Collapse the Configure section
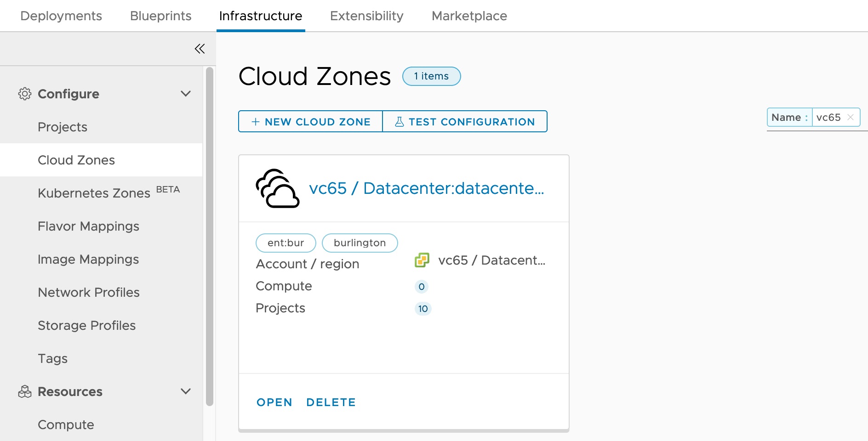This screenshot has width=868, height=441. point(186,93)
